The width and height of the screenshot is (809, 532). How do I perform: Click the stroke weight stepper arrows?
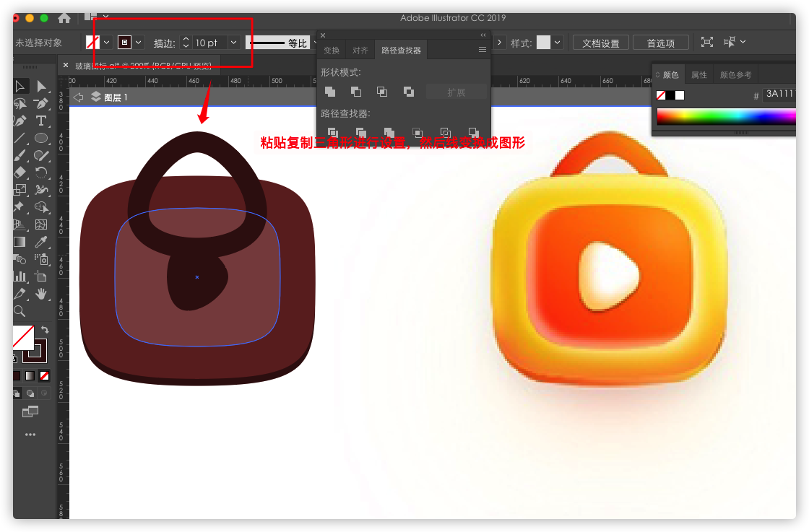click(186, 43)
